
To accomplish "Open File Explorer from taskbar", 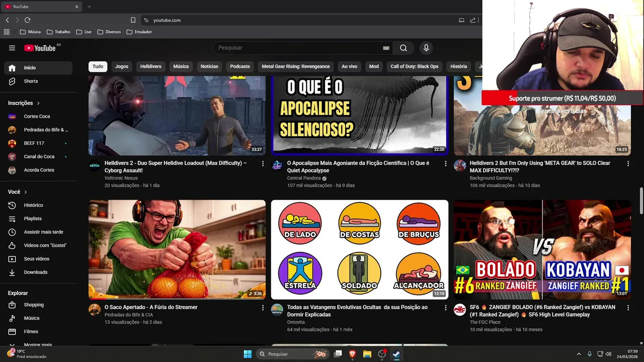I will point(367,354).
